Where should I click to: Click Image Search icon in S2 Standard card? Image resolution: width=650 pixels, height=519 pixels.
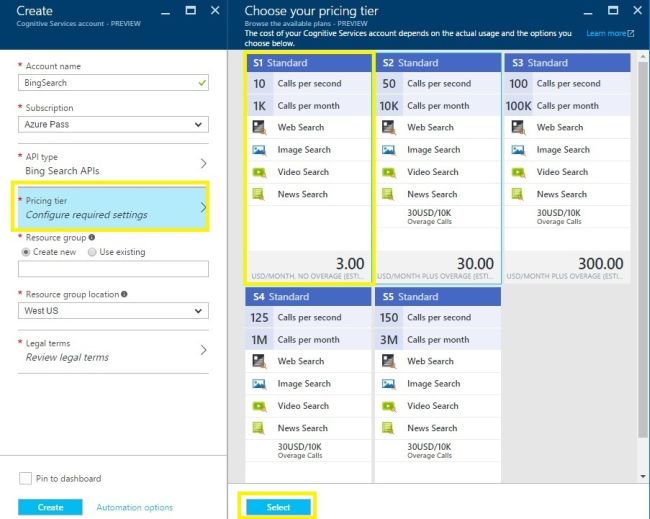point(388,150)
